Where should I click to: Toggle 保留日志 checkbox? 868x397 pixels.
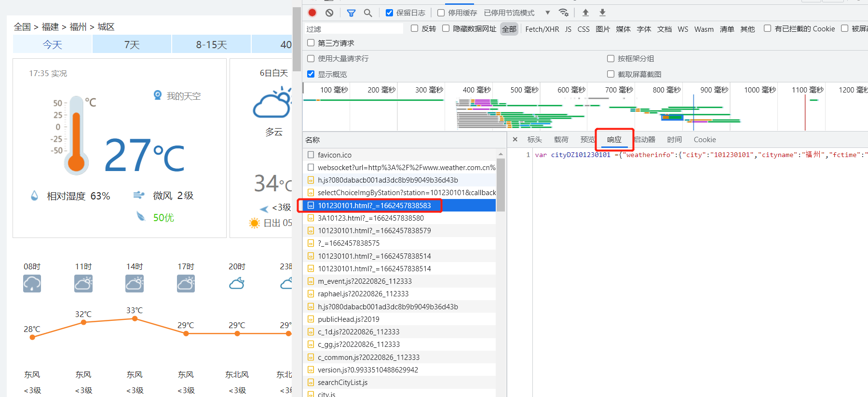[x=390, y=13]
